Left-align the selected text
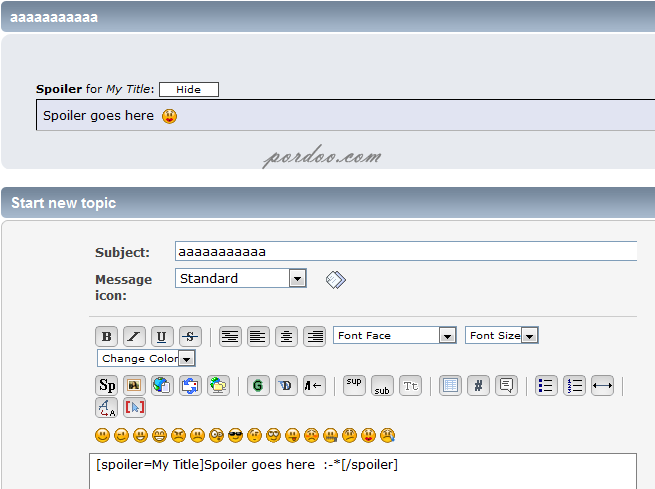 click(x=258, y=336)
